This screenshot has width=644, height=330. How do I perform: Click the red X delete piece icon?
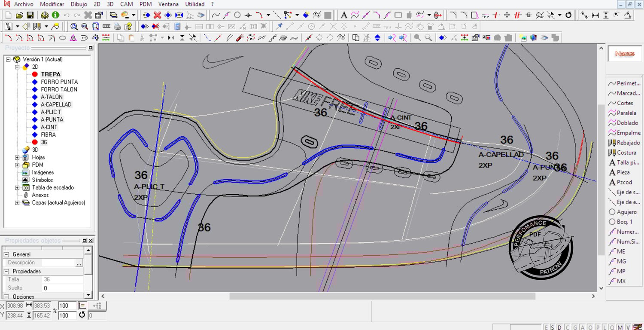click(157, 15)
